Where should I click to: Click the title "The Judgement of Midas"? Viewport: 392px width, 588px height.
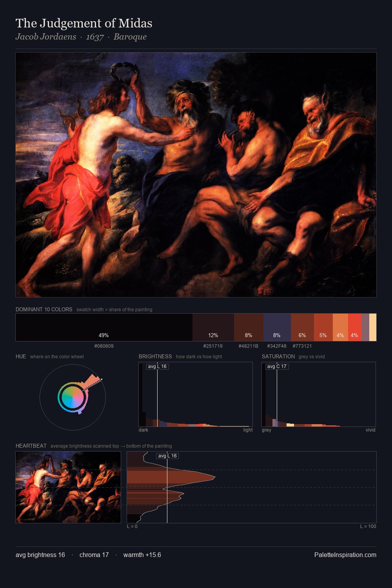click(84, 24)
